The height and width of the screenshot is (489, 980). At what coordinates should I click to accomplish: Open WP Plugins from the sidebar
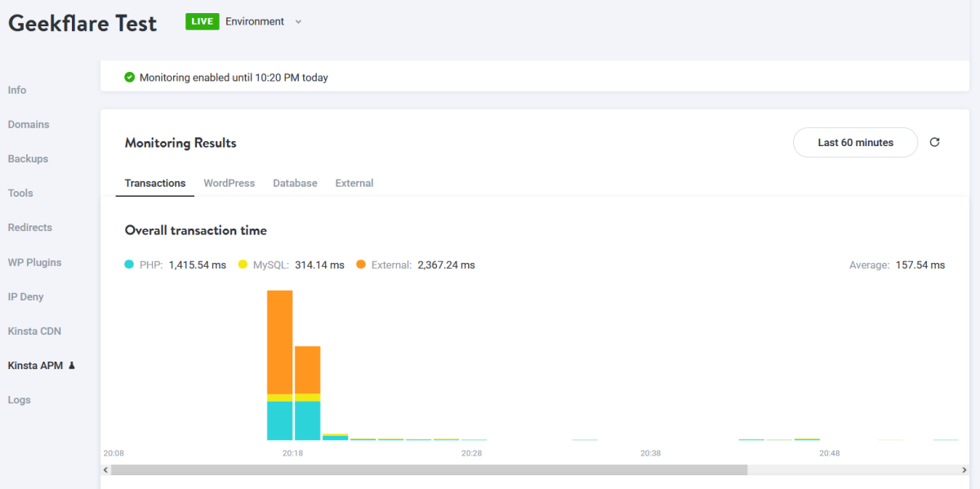34,262
